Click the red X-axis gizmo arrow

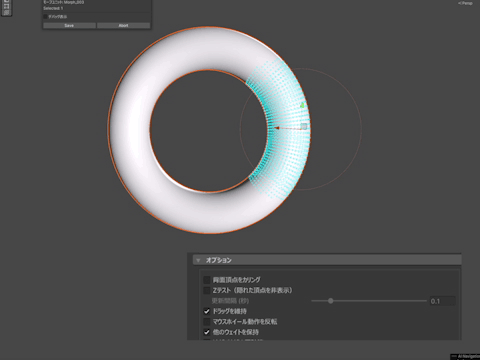[277, 128]
